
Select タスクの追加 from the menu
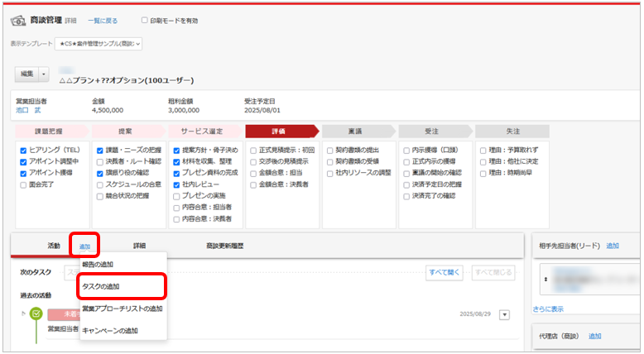point(100,286)
